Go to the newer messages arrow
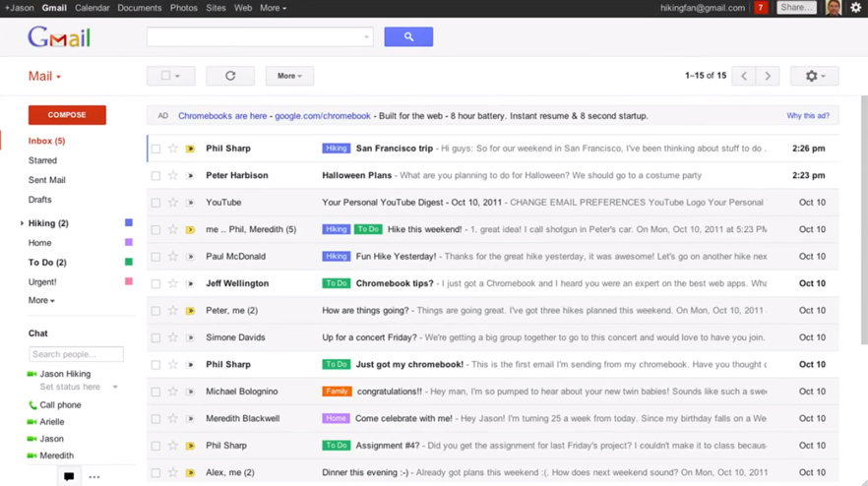Screen dimensions: 868x486 click(744, 76)
